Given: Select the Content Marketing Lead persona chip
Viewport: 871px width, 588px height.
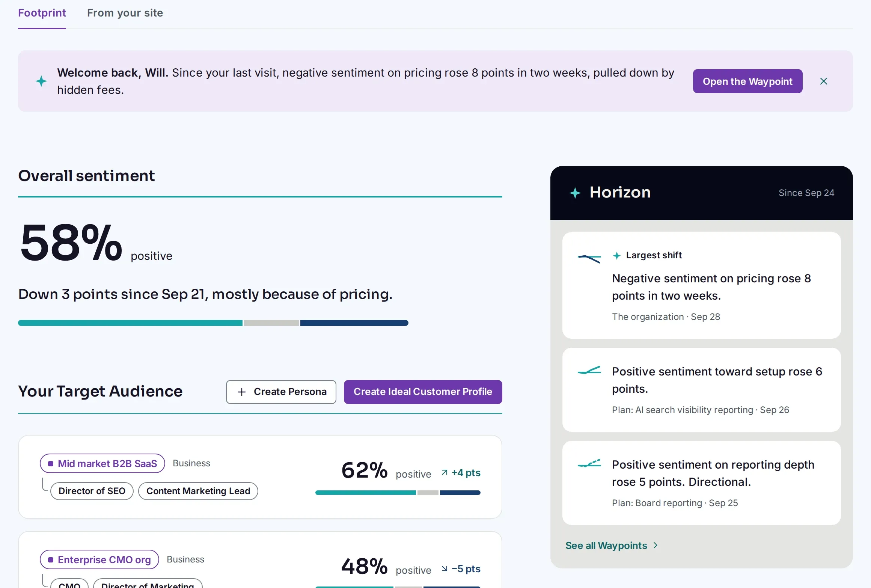Looking at the screenshot, I should (x=198, y=491).
